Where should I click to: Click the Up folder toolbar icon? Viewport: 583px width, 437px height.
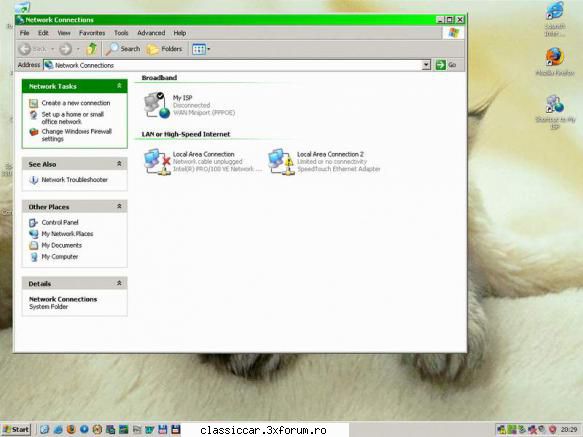point(91,49)
